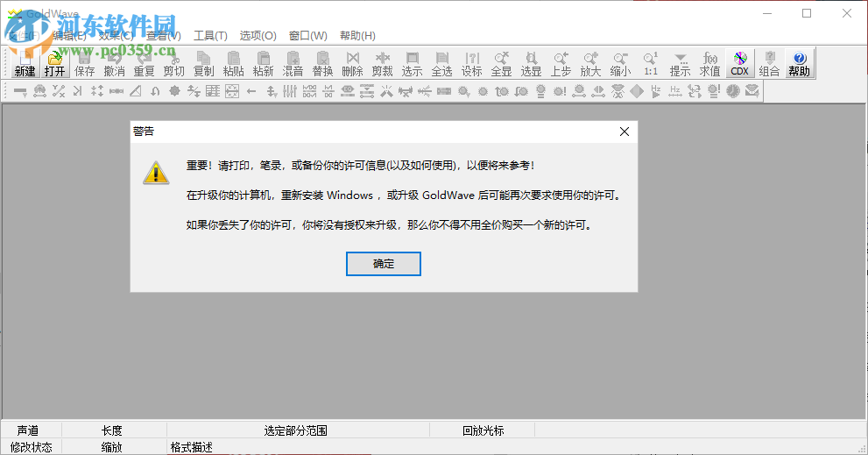Click the 全选 (Select All) icon
868x455 pixels.
click(x=441, y=63)
